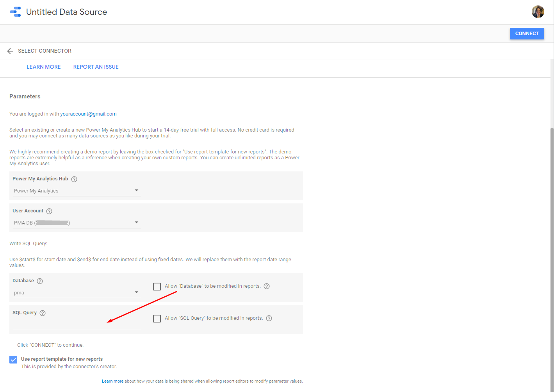Image resolution: width=554 pixels, height=392 pixels.
Task: Uncheck Use report template for new reports
Action: tap(13, 360)
